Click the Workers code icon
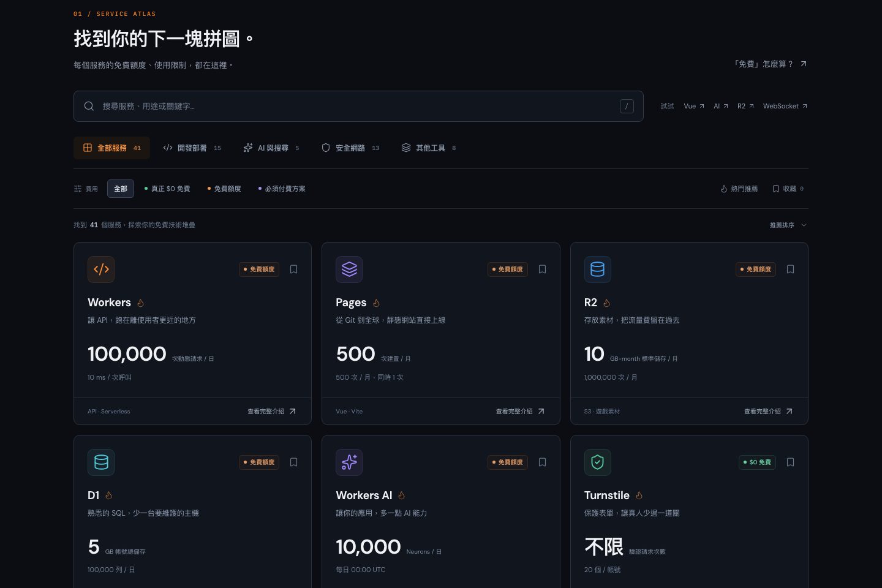Image resolution: width=882 pixels, height=588 pixels. pyautogui.click(x=101, y=269)
